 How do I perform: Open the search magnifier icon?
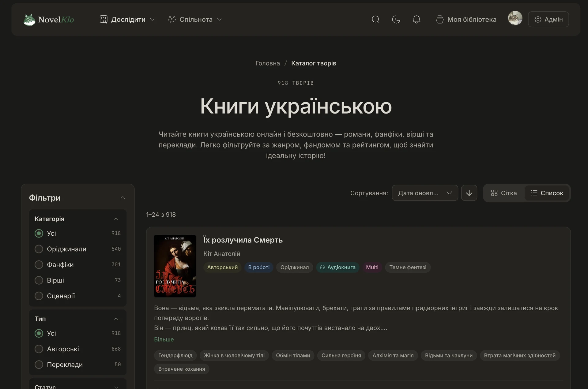click(376, 20)
